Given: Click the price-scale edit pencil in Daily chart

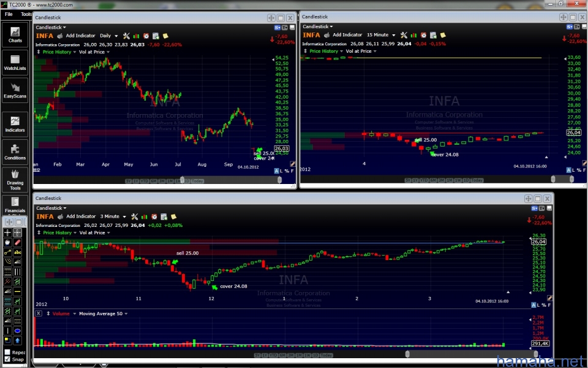Looking at the screenshot, I should pyautogui.click(x=293, y=164).
